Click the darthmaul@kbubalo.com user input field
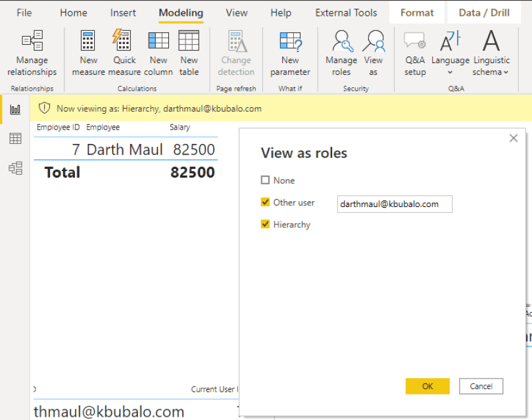The height and width of the screenshot is (420, 532). (x=395, y=204)
